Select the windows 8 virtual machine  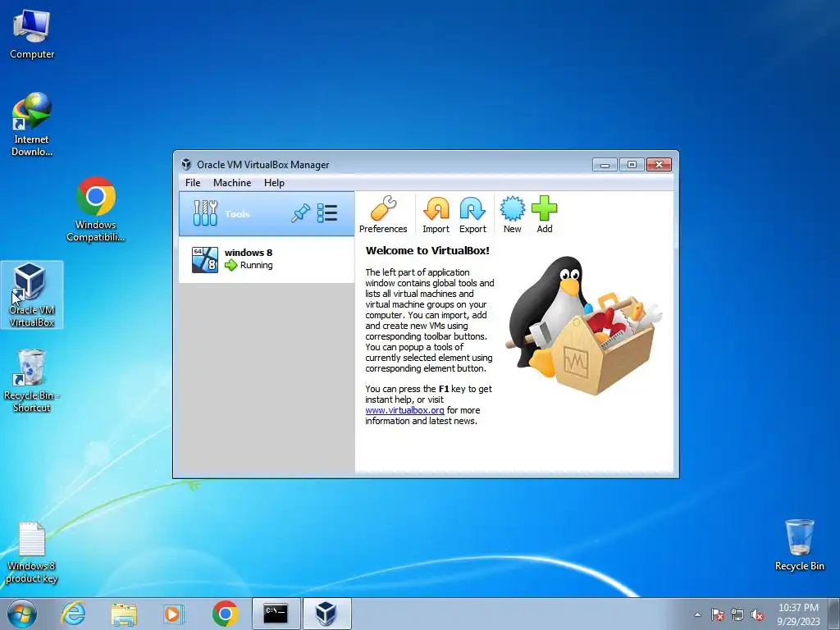click(267, 259)
